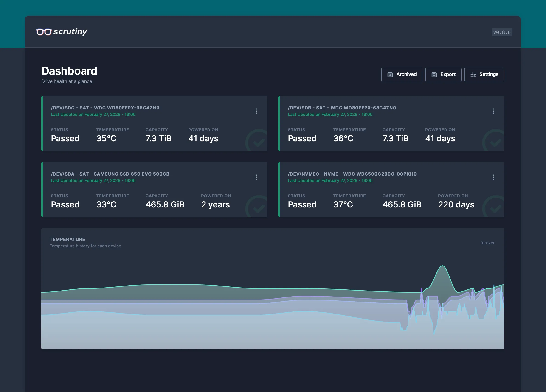Open the kebab menu on /DEV/SDB card
Viewport: 546px width, 392px height.
pos(493,111)
